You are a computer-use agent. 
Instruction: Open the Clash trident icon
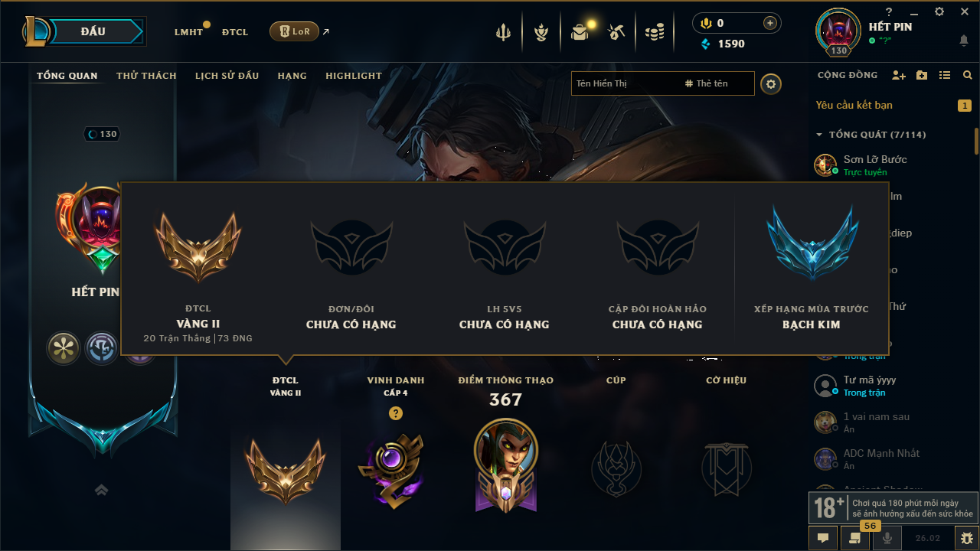503,32
